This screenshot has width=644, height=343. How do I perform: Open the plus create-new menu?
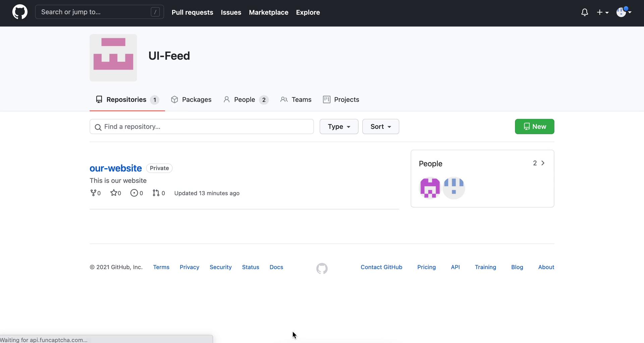point(602,12)
